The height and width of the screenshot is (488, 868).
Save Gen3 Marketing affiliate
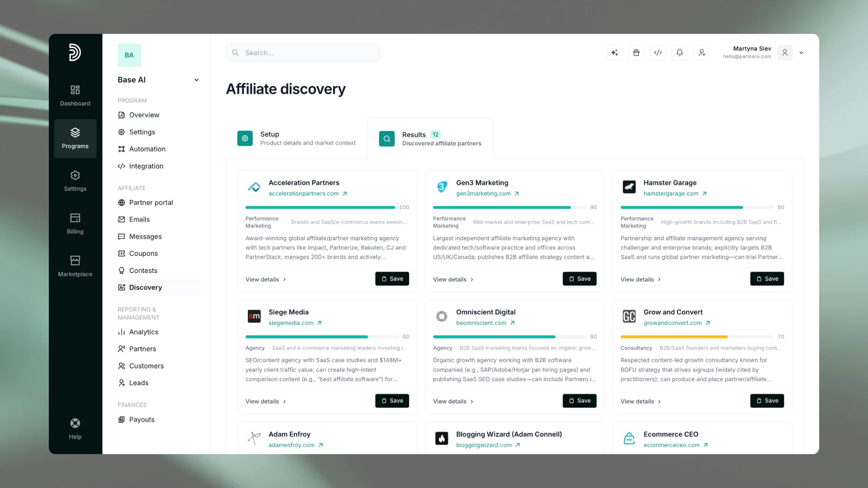tap(580, 279)
